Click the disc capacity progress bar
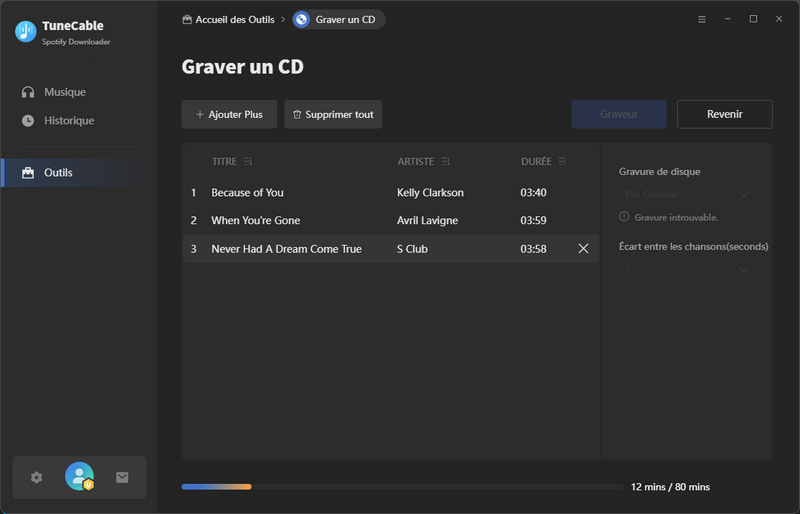Image resolution: width=800 pixels, height=514 pixels. click(x=401, y=487)
